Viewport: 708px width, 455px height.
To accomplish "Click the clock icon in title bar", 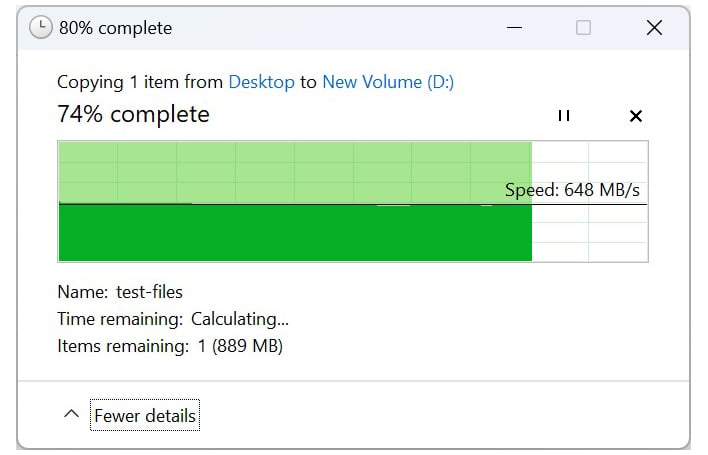I will 41,28.
